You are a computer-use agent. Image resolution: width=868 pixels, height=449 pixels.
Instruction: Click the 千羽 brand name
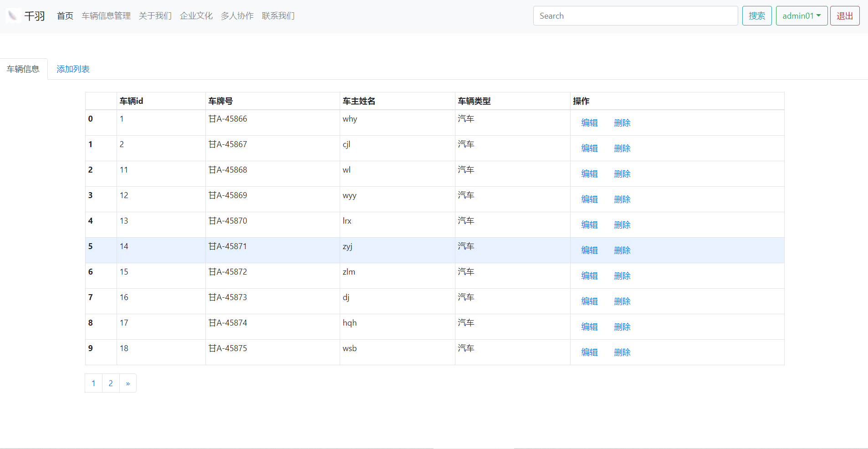(x=35, y=16)
